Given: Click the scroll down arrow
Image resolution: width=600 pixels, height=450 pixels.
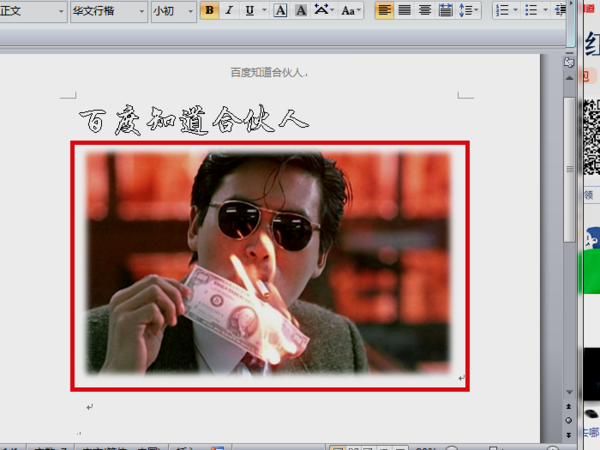Looking at the screenshot, I should click(569, 392).
